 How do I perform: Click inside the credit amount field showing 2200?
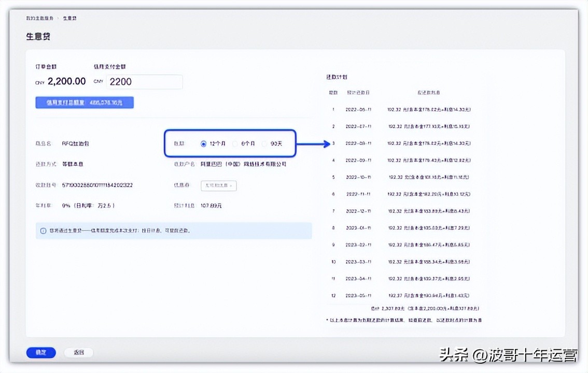(144, 81)
